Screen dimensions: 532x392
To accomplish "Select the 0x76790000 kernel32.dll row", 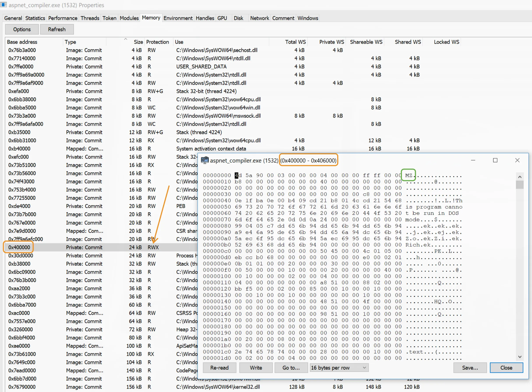I will [x=268, y=387].
